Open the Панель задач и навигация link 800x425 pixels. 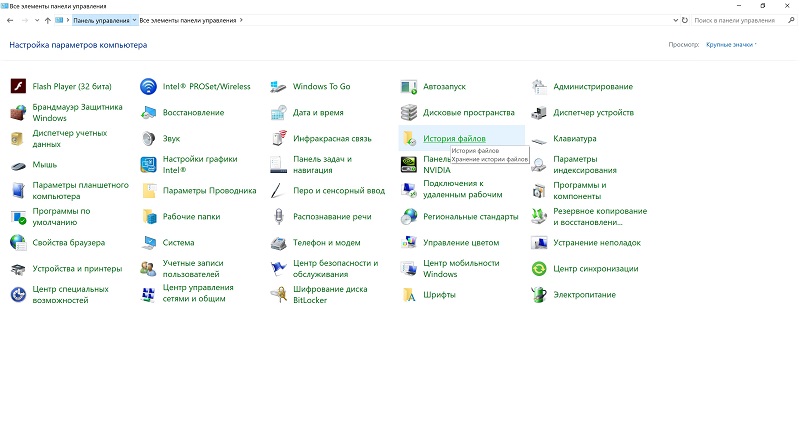[322, 164]
